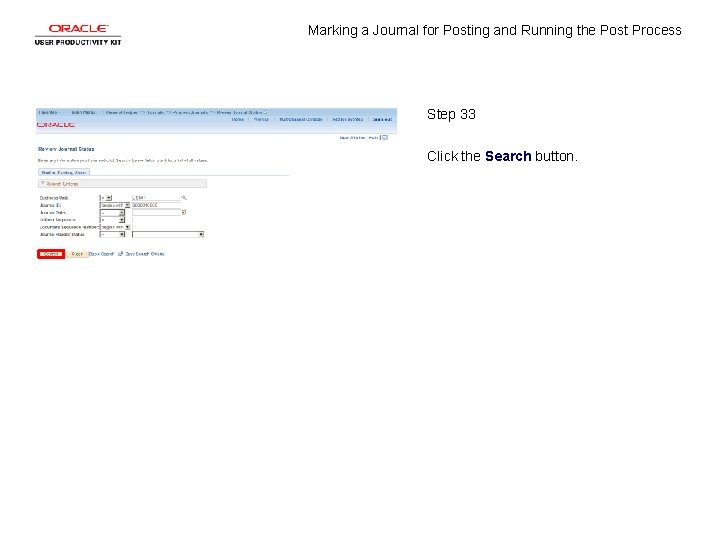Click the Home link in header
This screenshot has width=720, height=540.
(x=237, y=119)
